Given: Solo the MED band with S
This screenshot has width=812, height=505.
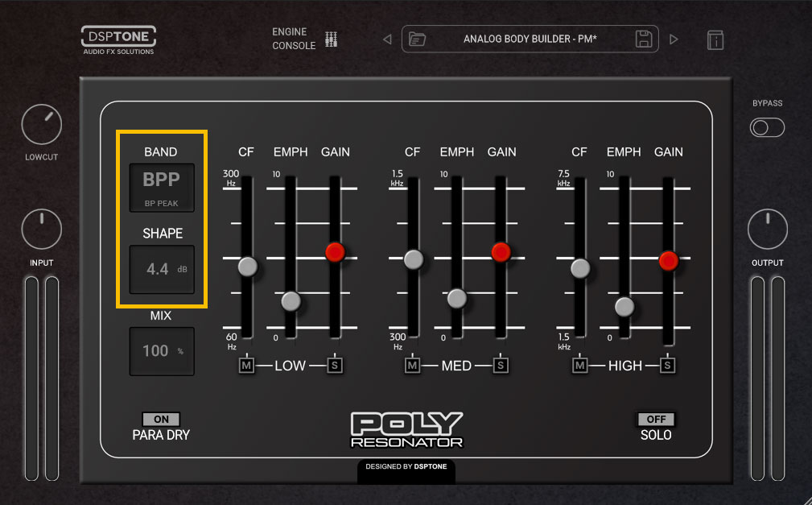Looking at the screenshot, I should coord(501,366).
